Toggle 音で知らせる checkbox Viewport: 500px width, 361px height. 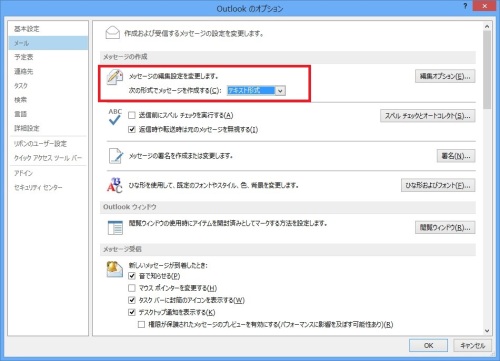(132, 276)
